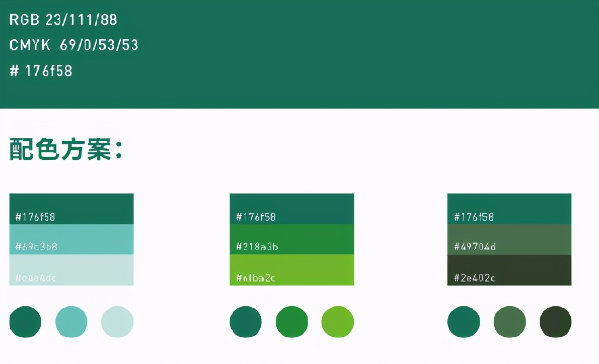The width and height of the screenshot is (599, 364).
Task: Select the teal #69c3b8 color bar
Action: pos(71,239)
